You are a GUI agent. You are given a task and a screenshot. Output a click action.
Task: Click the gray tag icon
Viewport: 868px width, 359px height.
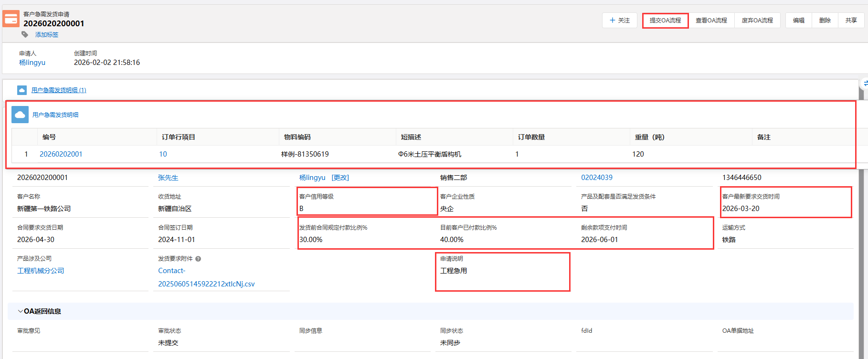(x=25, y=34)
